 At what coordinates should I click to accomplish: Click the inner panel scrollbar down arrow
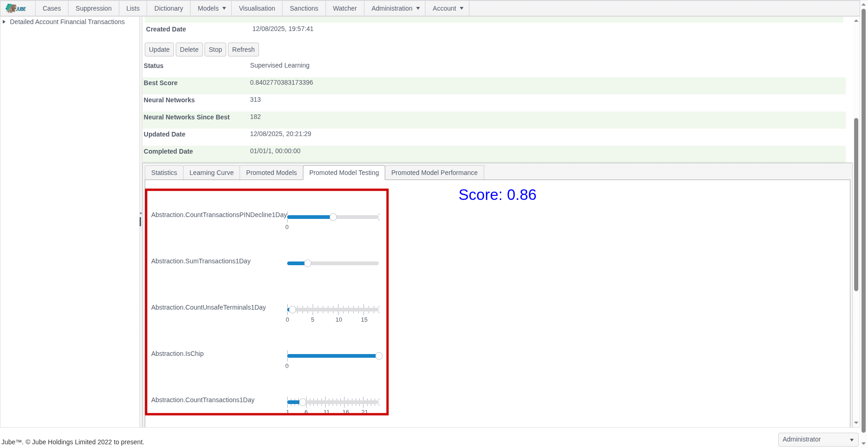point(856,423)
